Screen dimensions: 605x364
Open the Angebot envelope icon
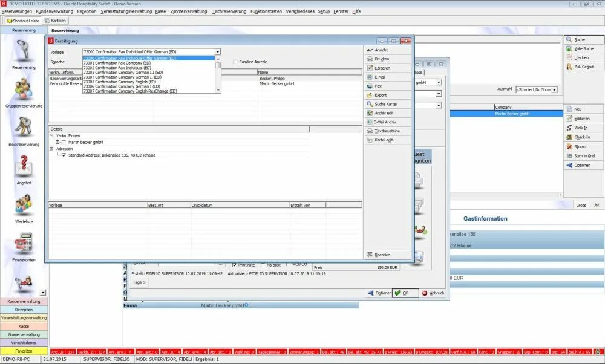(x=24, y=166)
